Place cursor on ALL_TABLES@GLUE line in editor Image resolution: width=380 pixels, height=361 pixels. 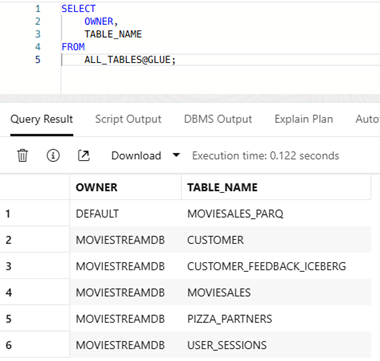click(x=220, y=60)
